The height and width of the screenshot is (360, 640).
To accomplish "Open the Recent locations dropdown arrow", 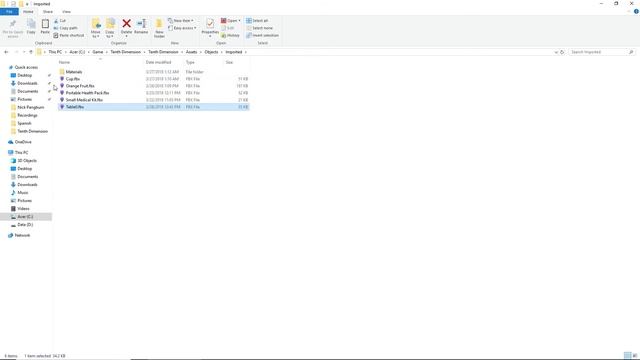I will coord(24,52).
